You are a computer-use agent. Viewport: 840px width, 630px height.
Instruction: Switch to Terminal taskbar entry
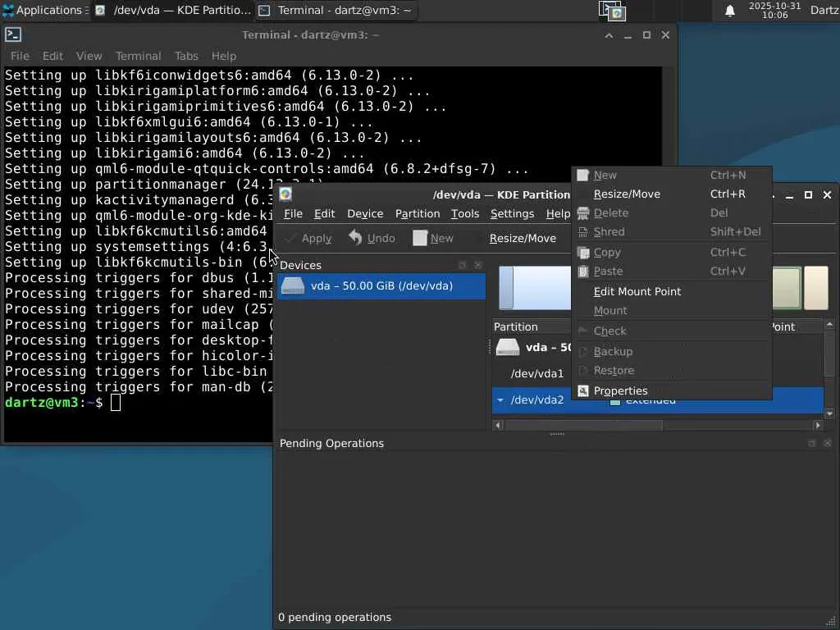pyautogui.click(x=336, y=10)
